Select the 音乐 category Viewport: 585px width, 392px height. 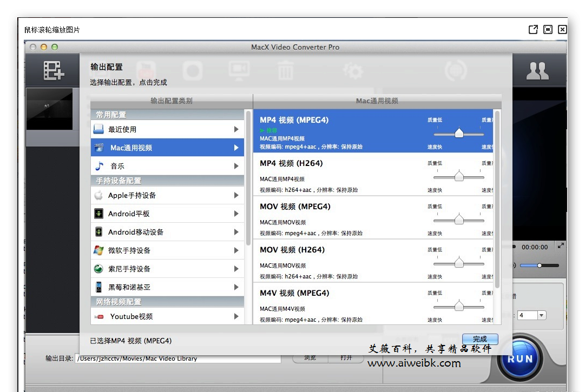[168, 166]
